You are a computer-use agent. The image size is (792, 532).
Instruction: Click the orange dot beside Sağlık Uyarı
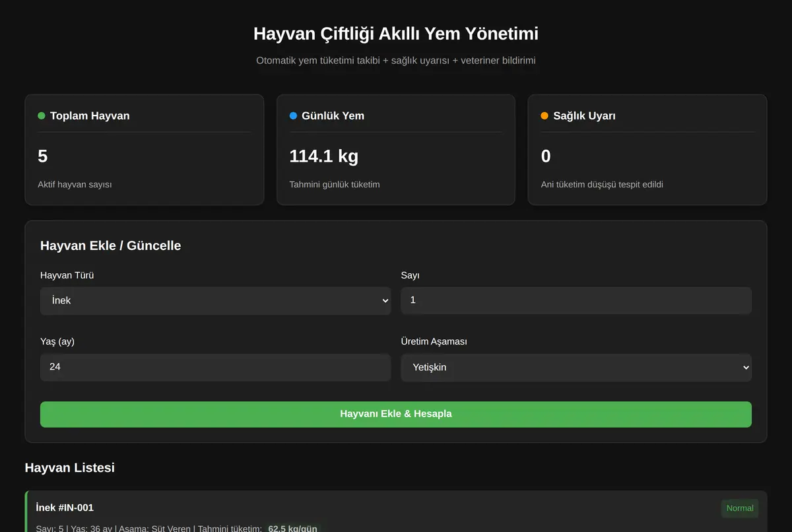pos(544,116)
